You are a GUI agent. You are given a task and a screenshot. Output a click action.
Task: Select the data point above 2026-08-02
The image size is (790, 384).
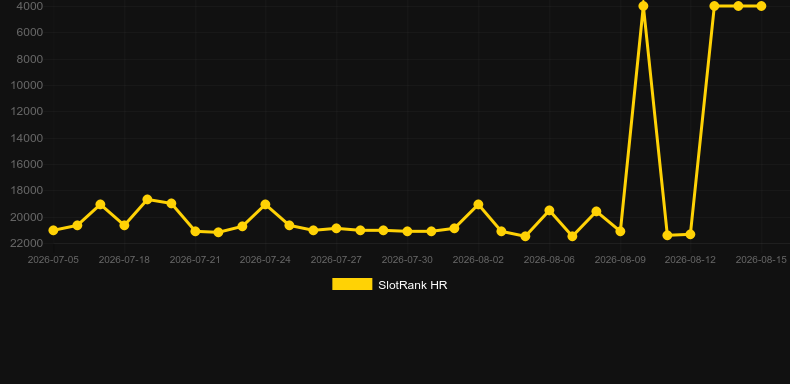coord(478,205)
